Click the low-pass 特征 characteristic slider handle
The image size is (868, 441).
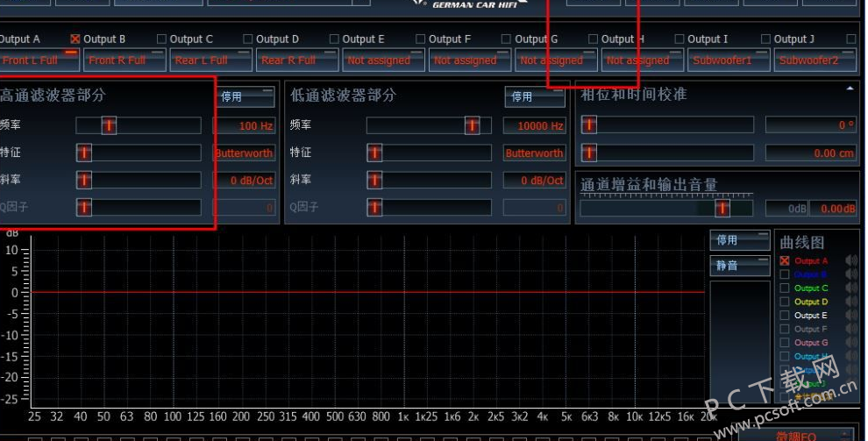374,153
